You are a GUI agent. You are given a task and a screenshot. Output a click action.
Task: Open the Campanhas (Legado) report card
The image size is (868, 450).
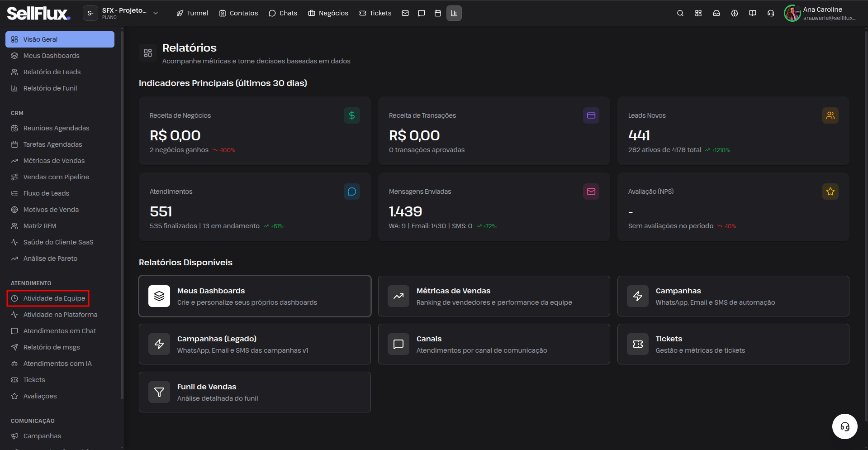click(x=255, y=344)
